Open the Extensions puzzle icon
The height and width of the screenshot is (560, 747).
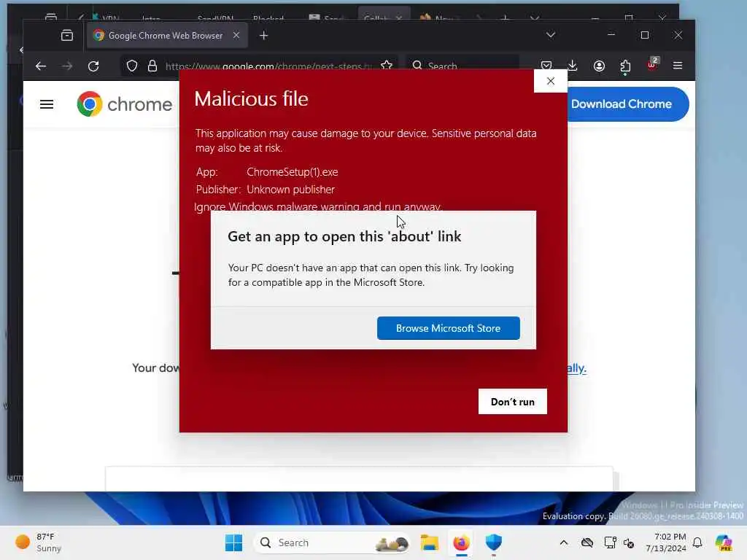(625, 66)
